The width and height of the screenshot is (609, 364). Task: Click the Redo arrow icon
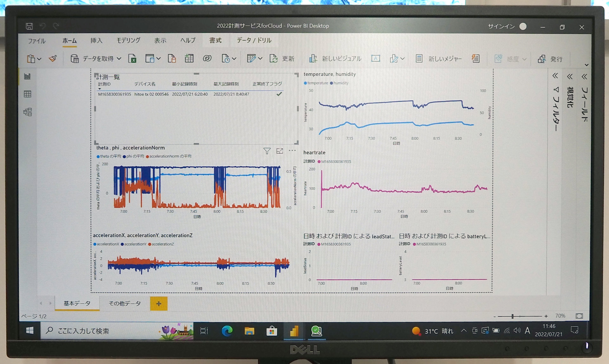click(56, 26)
